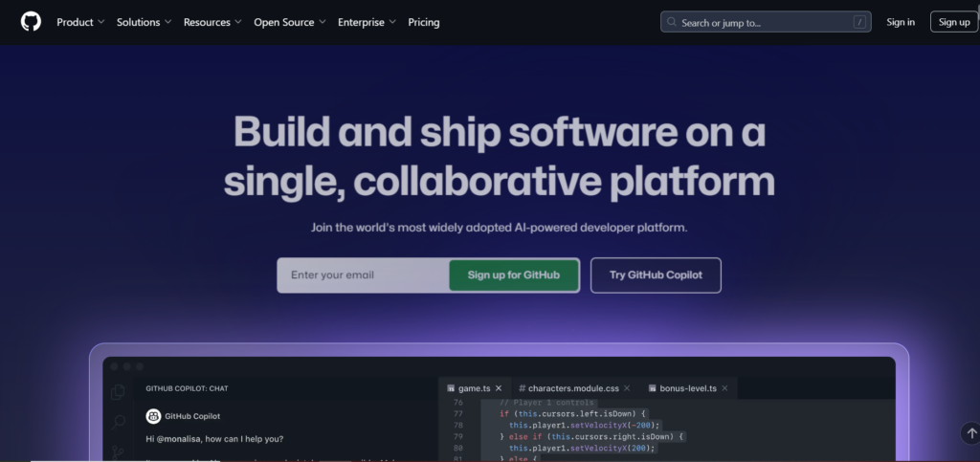The image size is (980, 462).
Task: Switch to the characters.module.css tab
Action: [x=575, y=388]
